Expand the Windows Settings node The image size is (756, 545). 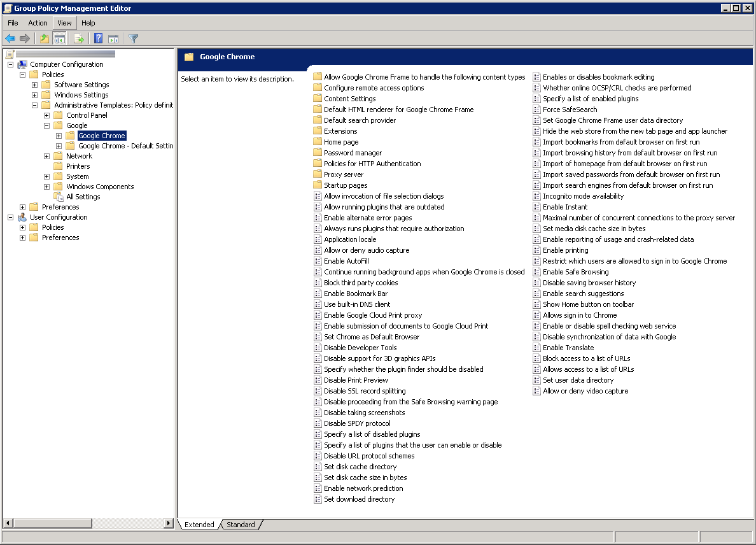(x=35, y=95)
